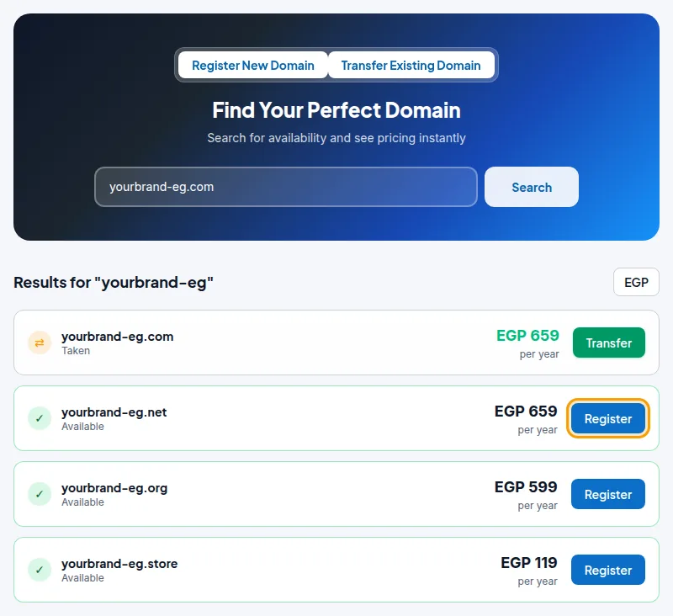Switch to Register New Domain tab
This screenshot has width=673, height=616.
pos(253,66)
